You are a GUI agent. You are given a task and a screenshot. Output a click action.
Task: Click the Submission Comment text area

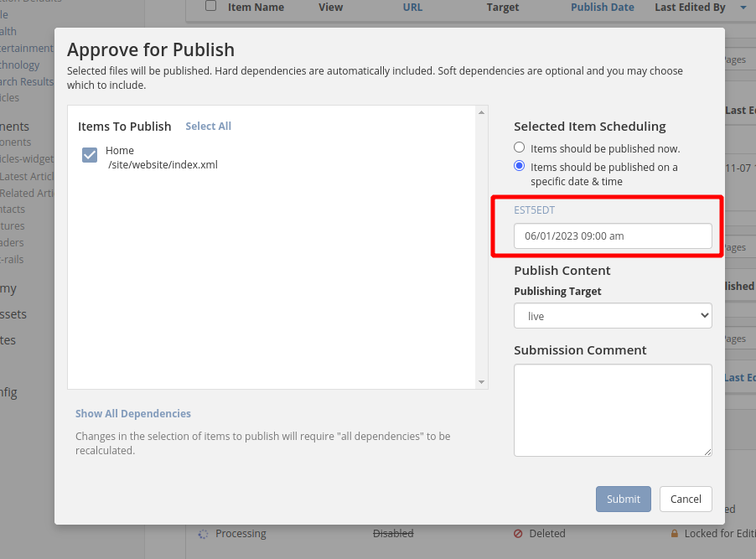612,410
